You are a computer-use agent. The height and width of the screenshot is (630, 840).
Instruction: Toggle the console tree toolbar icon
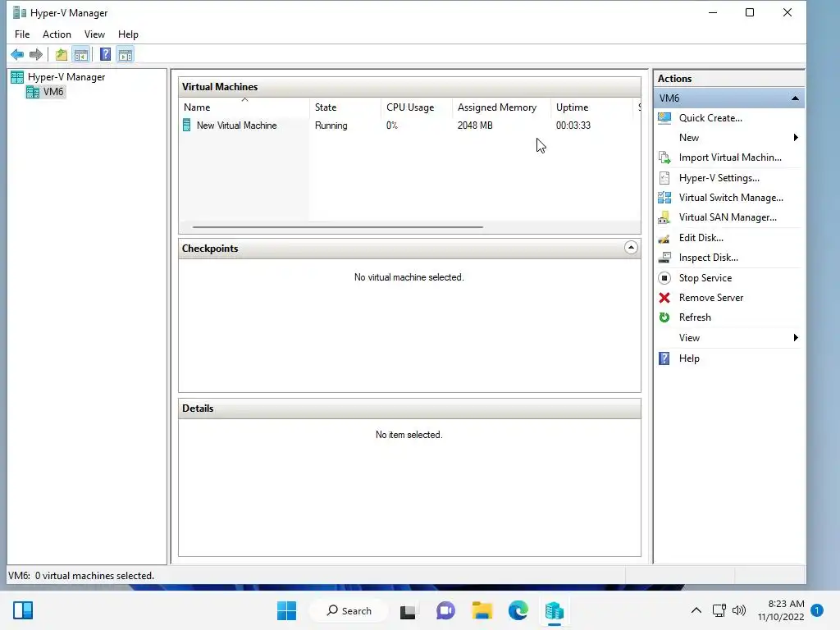(x=81, y=54)
